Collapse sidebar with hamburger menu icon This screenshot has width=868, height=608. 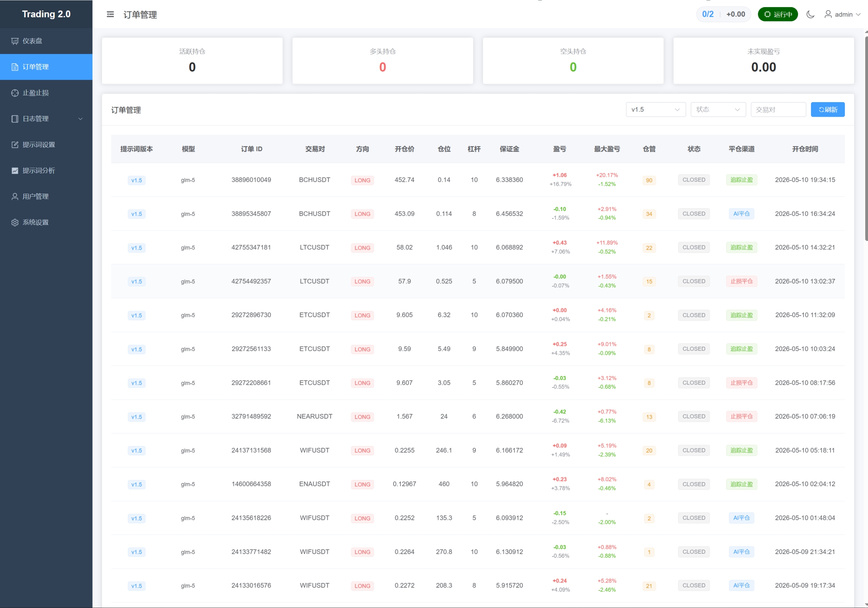point(111,14)
